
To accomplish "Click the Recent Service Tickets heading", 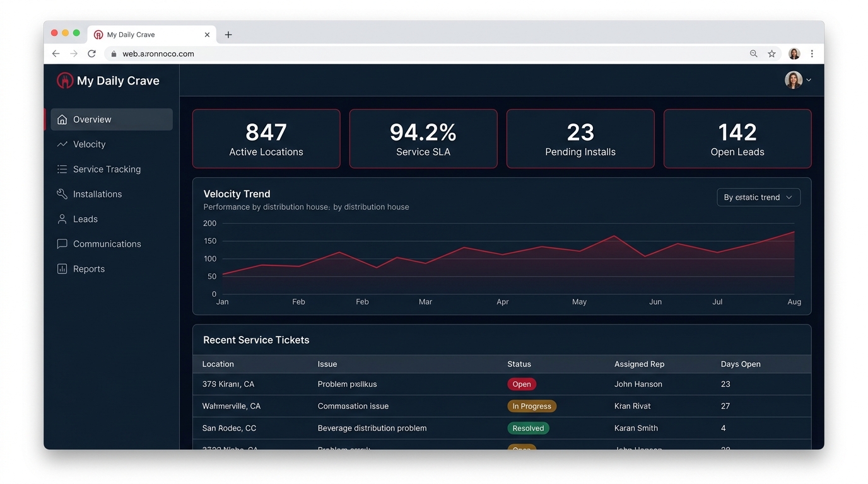I will click(256, 340).
